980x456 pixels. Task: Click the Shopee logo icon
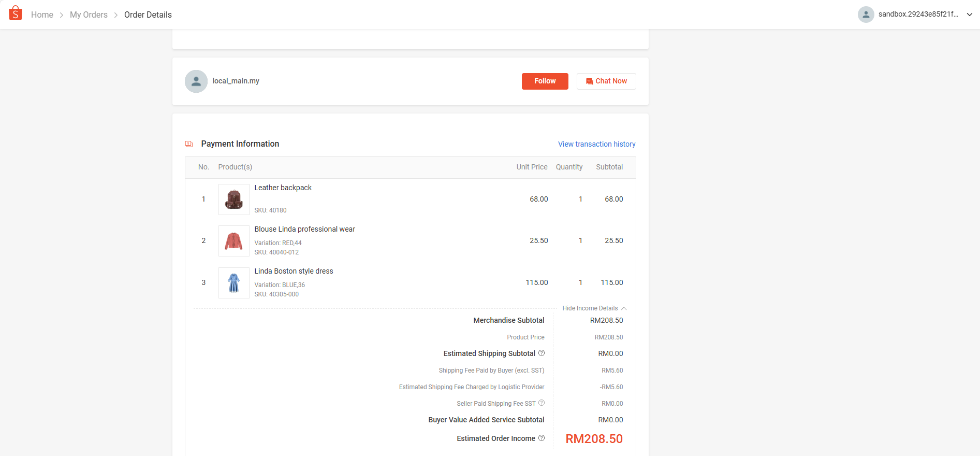click(16, 13)
